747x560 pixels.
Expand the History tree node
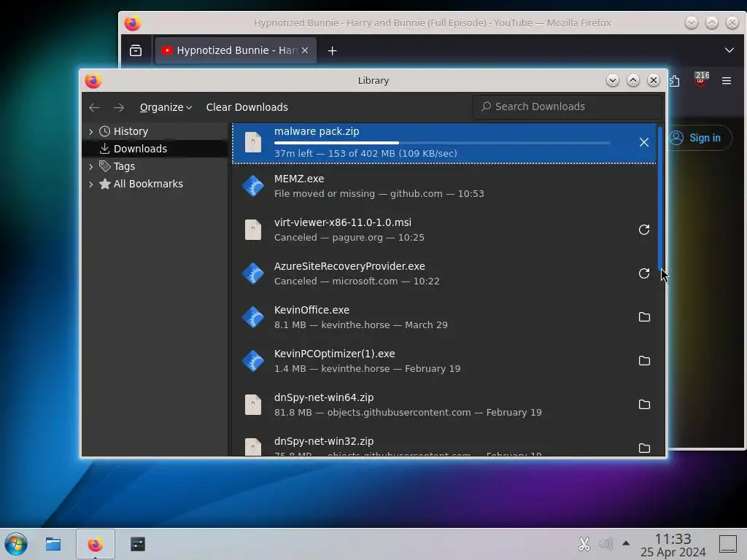90,131
